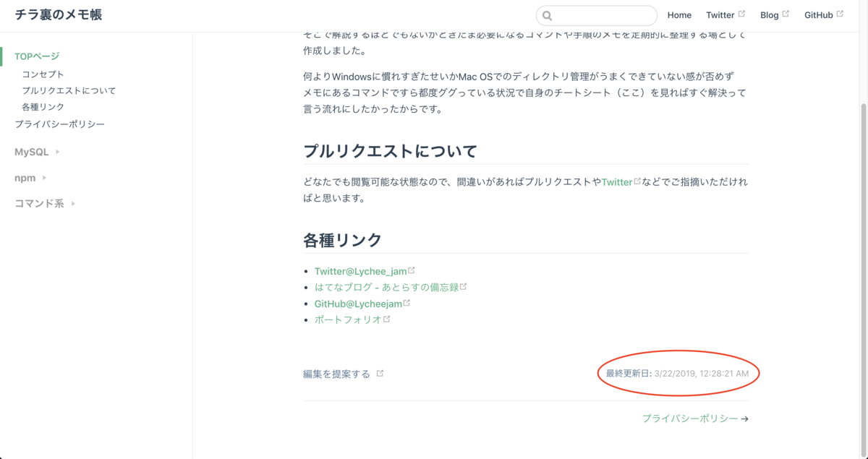Open the GitHub nav link

click(x=819, y=15)
